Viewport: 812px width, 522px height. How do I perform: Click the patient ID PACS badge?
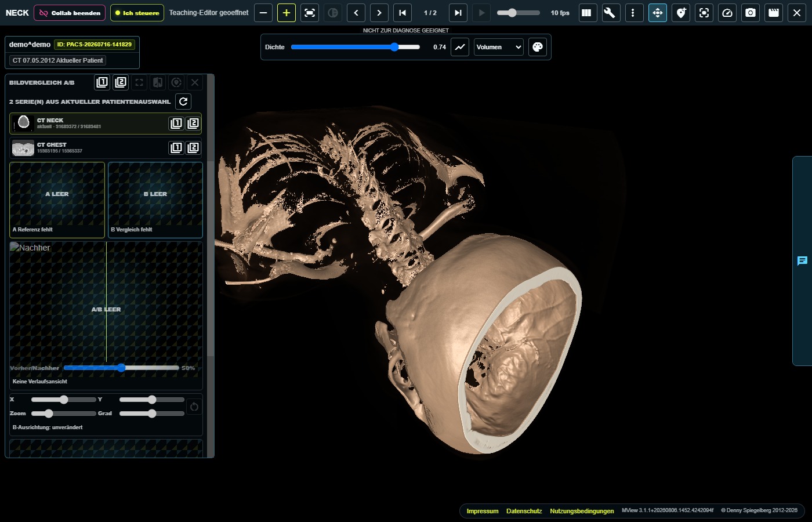pyautogui.click(x=95, y=44)
